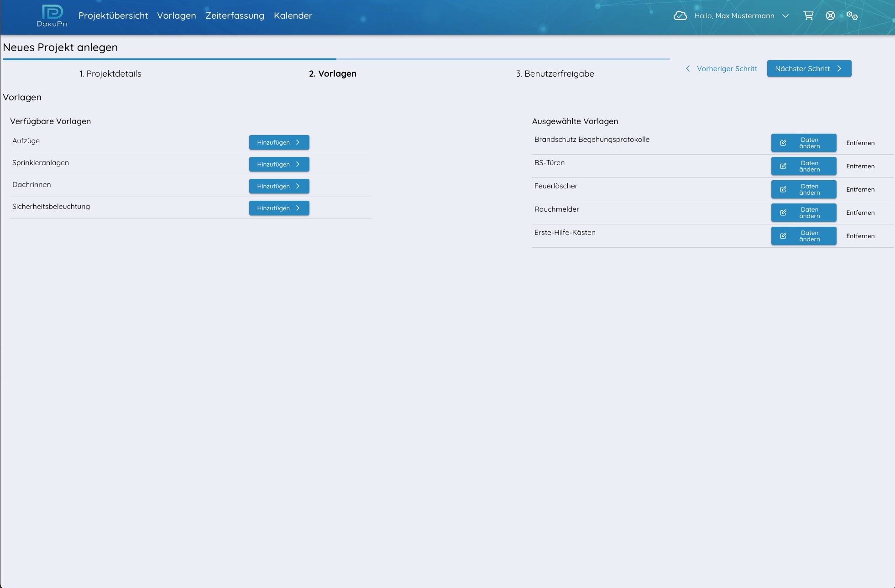895x588 pixels.
Task: Remove the Rauchmelder template
Action: [x=860, y=213]
